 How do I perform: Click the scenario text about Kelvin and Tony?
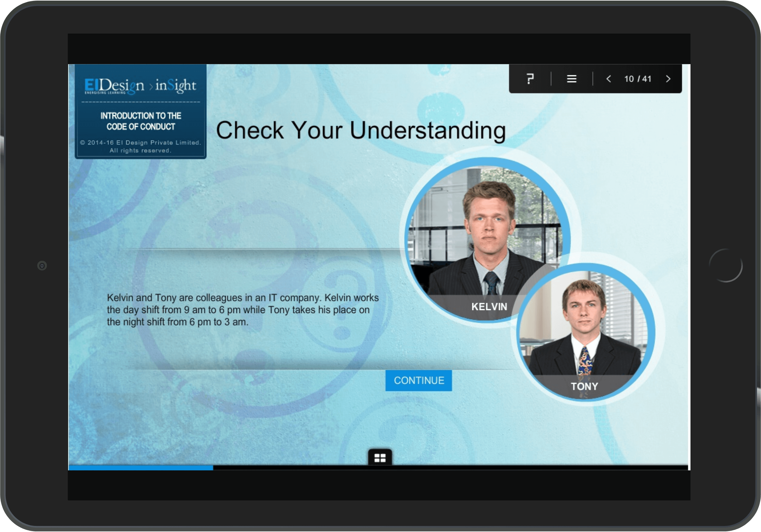(242, 310)
